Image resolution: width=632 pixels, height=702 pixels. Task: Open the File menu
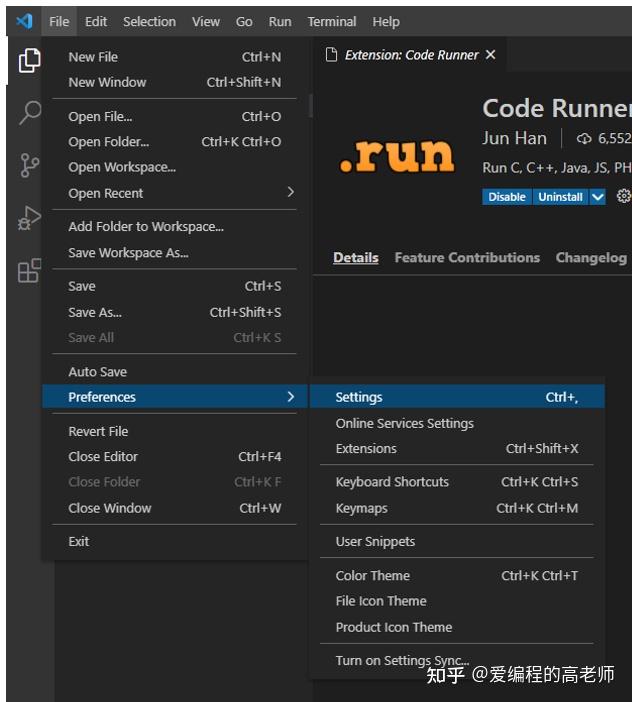click(59, 21)
